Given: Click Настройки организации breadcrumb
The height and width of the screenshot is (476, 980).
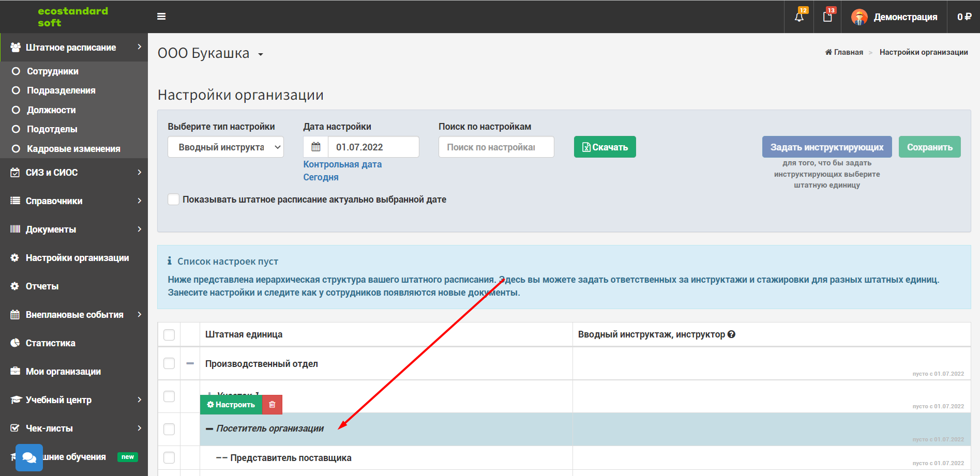Looking at the screenshot, I should point(924,52).
